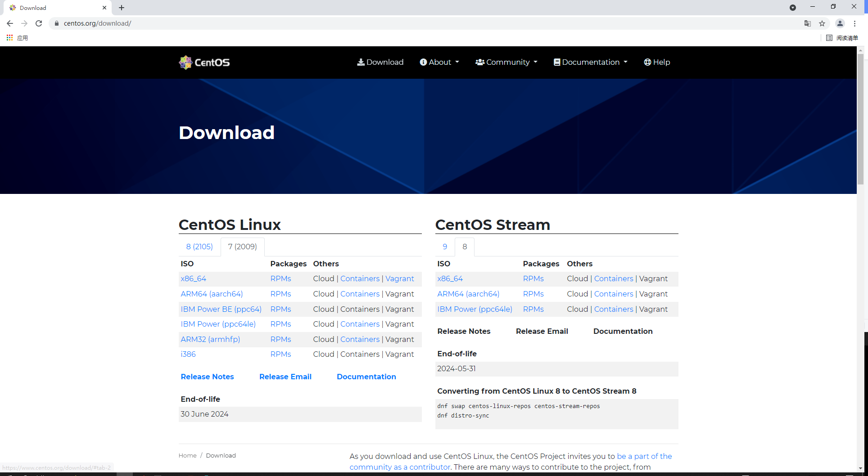Image resolution: width=868 pixels, height=476 pixels.
Task: Select the CentOS Stream 8 tab
Action: point(465,247)
